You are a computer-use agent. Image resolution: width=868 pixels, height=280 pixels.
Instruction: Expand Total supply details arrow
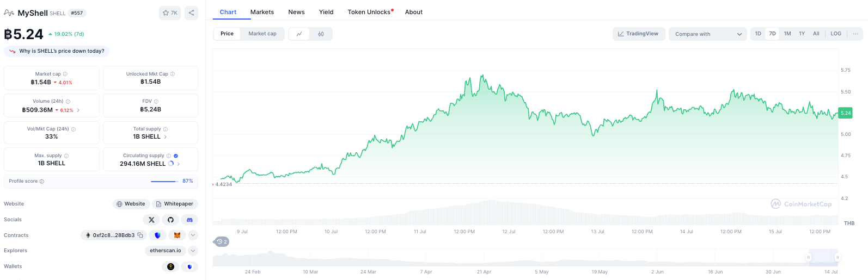click(x=166, y=136)
